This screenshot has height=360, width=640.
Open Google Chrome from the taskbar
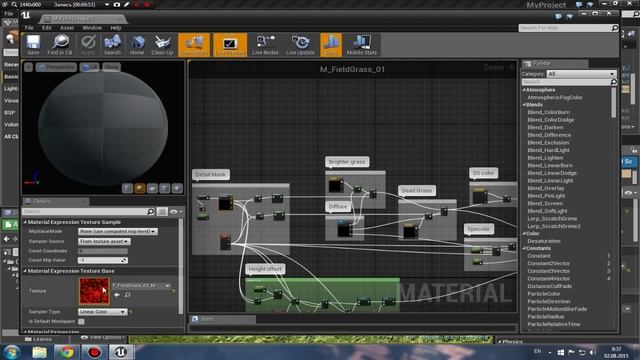point(66,352)
